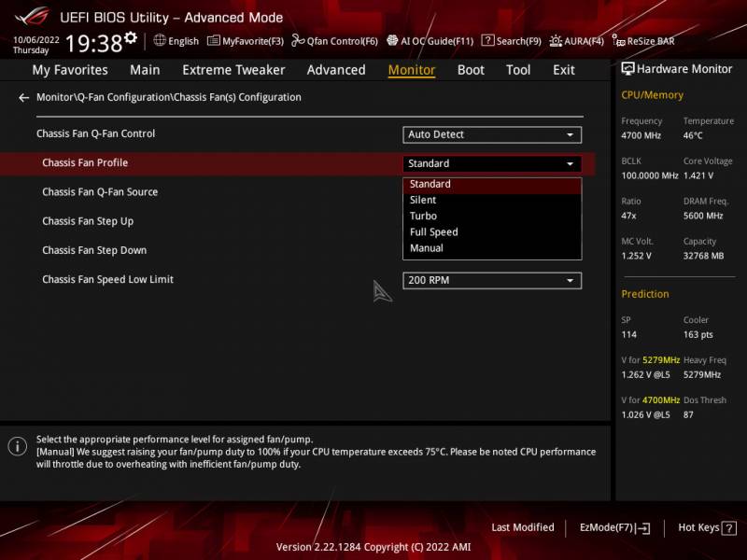
Task: Click the CPU/Memory heading
Action: coord(652,95)
